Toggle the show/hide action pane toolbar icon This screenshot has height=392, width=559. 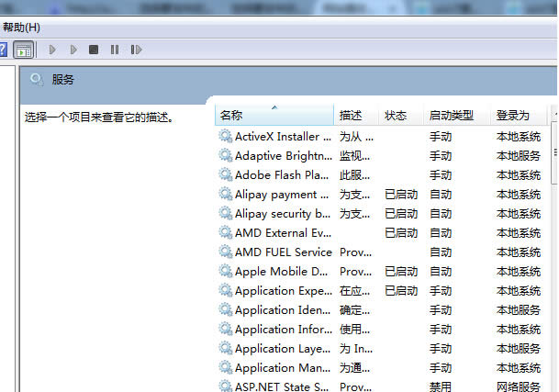click(x=24, y=50)
